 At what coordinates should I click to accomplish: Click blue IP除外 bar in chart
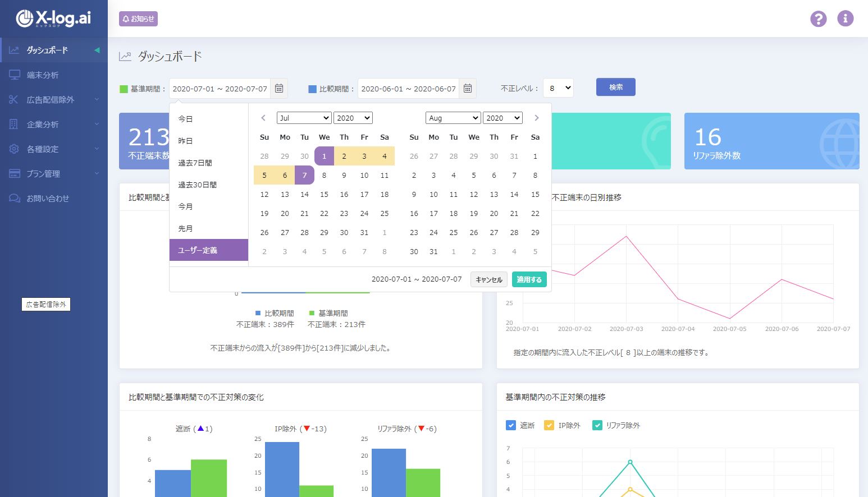coord(282,470)
